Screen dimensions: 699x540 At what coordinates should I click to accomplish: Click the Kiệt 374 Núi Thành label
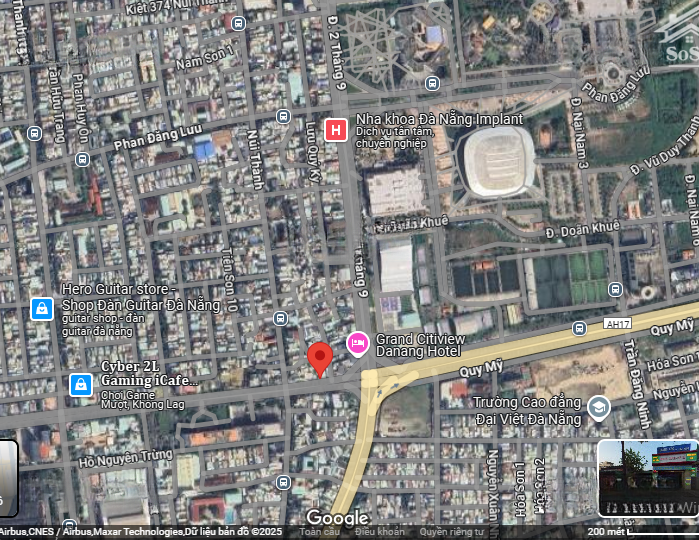(177, 8)
